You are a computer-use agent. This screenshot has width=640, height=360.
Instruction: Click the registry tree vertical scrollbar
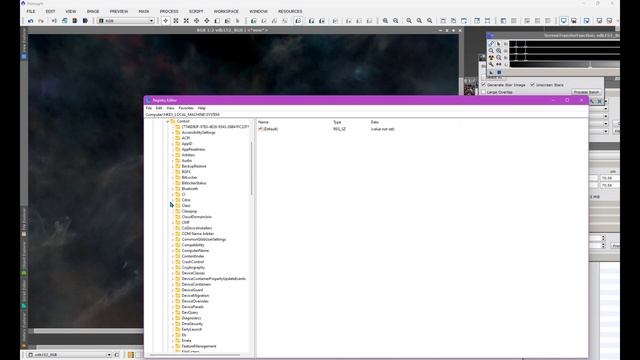pos(251,168)
